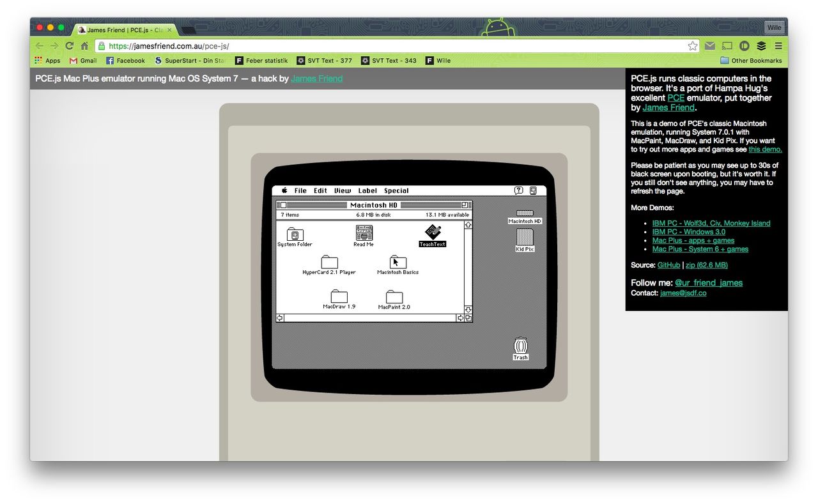
Task: Open the PCE emulator link
Action: 675,98
